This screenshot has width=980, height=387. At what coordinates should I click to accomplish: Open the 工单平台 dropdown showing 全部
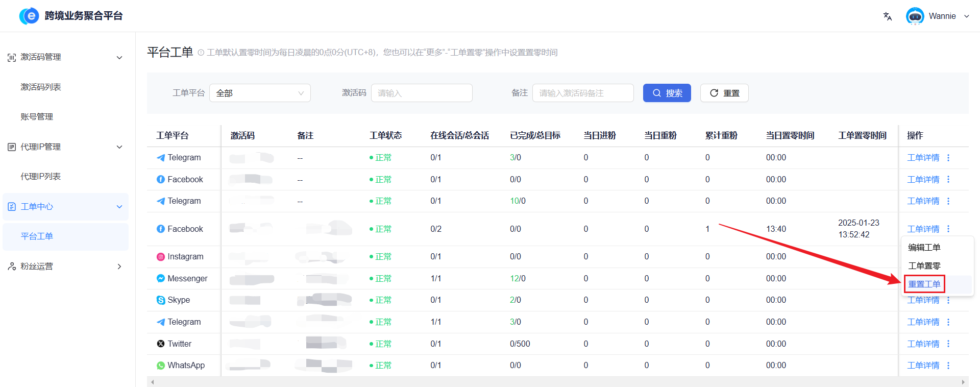[260, 93]
